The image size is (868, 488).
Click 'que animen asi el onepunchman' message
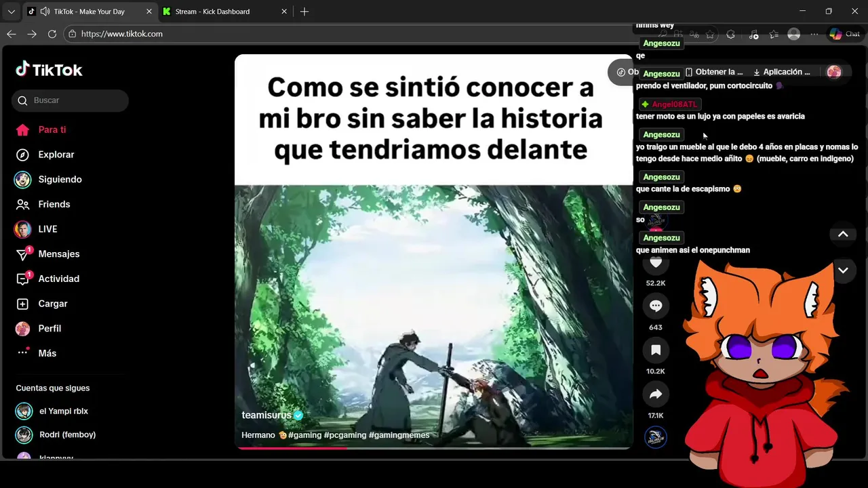693,250
